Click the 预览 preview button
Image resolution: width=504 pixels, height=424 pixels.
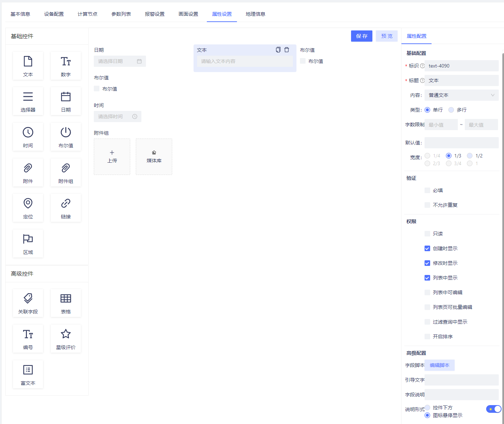pos(387,36)
